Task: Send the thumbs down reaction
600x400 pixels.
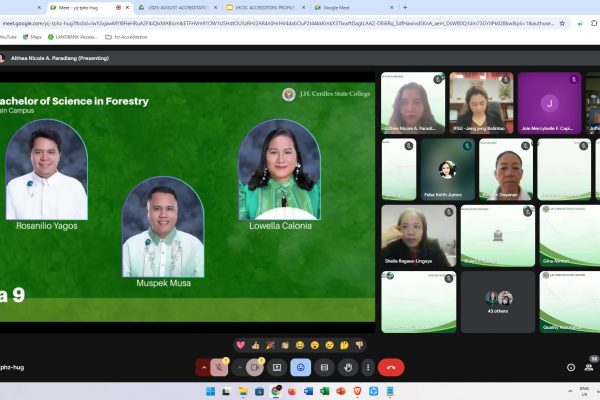Action: (x=359, y=345)
